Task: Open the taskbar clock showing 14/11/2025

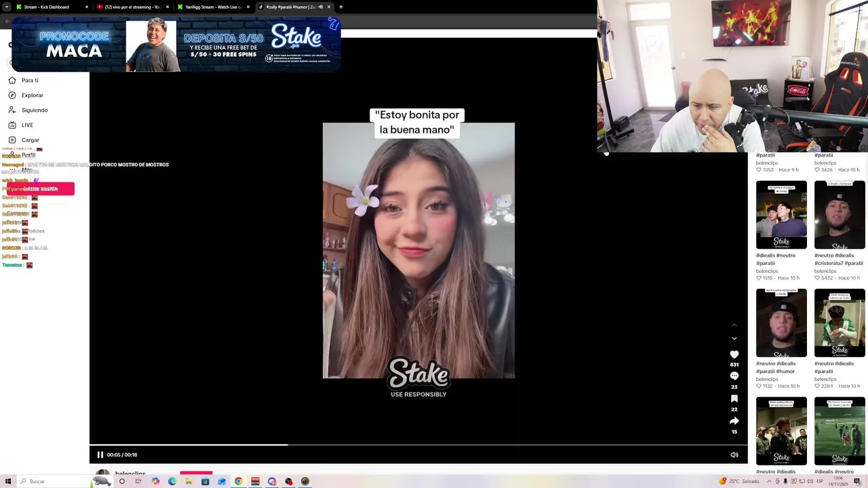Action: [x=838, y=481]
